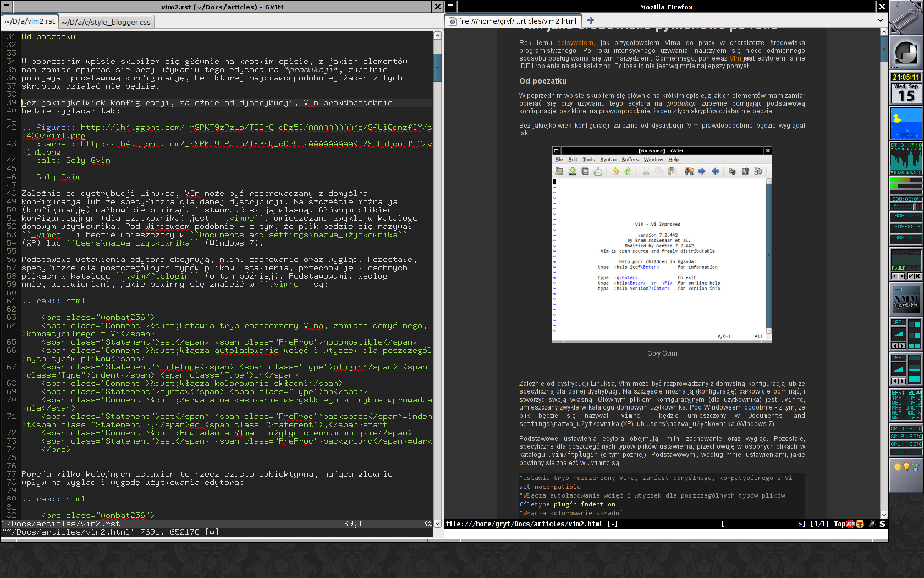Click the 'Od początku' heading in GVIM
Viewport: 924px width, 578px height.
tap(48, 37)
